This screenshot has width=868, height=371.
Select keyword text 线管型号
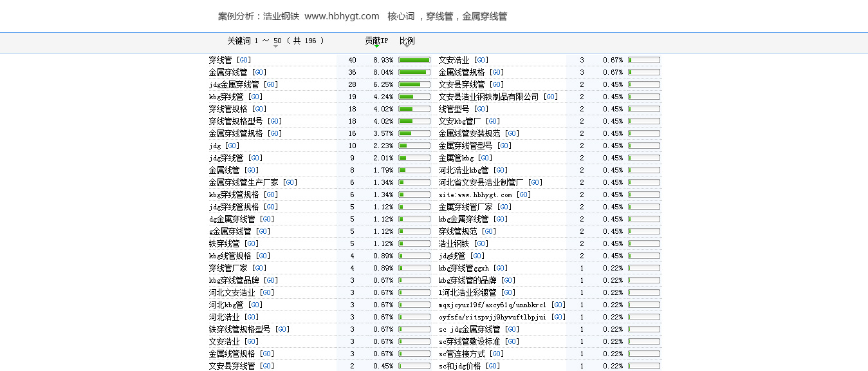[454, 109]
